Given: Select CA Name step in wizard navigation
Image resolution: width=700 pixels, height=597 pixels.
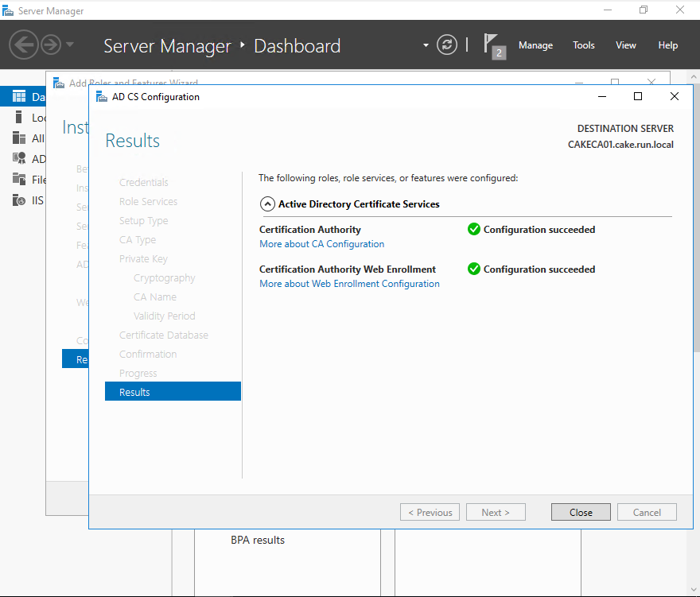Looking at the screenshot, I should coord(154,297).
